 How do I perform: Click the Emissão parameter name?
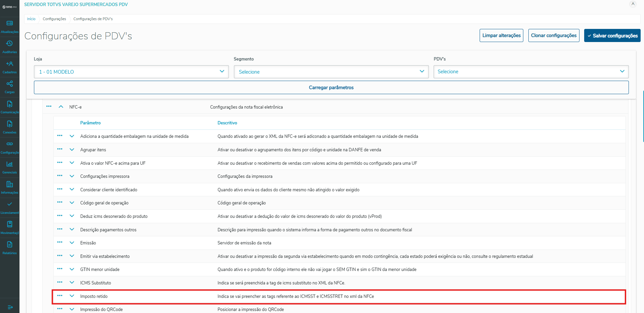(88, 243)
